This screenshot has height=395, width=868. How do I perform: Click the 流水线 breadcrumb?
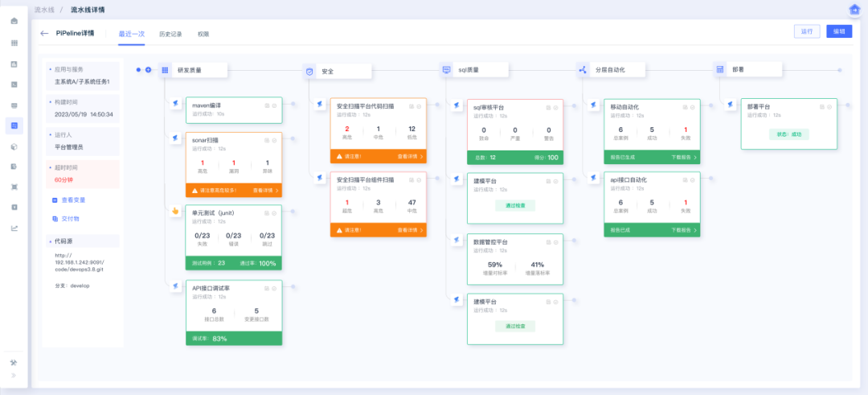(x=45, y=10)
